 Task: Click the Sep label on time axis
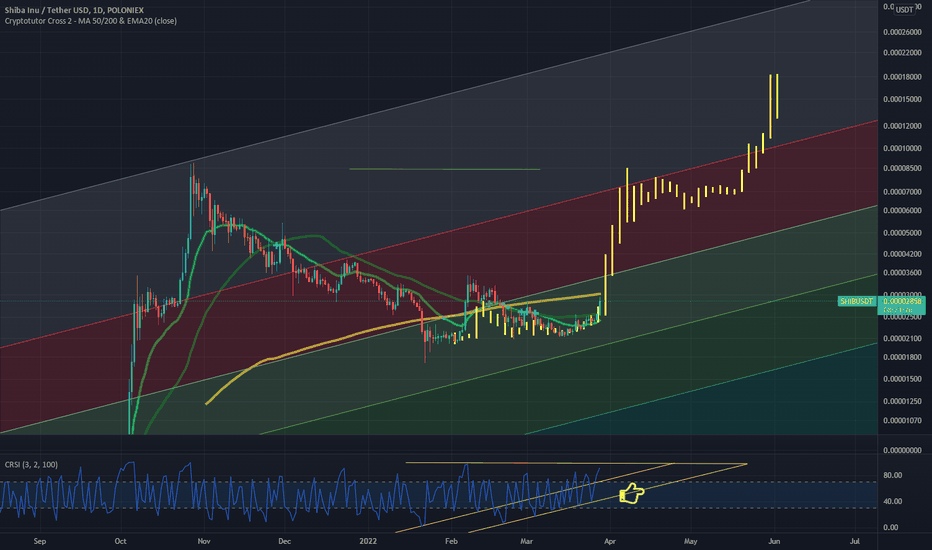pos(39,541)
